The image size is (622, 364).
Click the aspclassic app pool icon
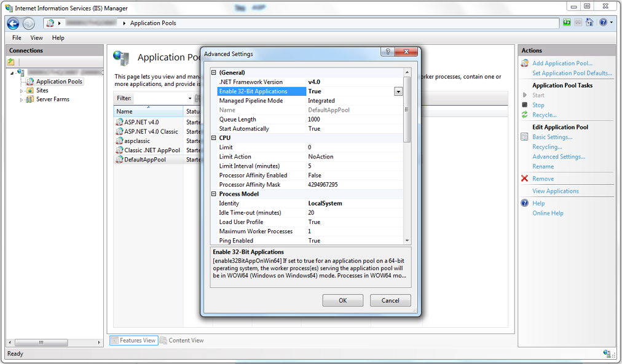tap(119, 141)
